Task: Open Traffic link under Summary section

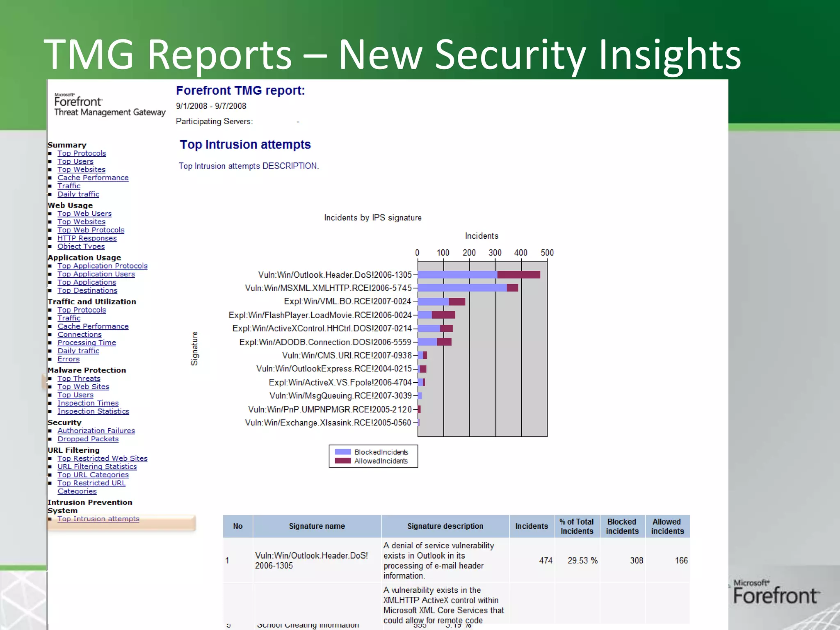Action: coord(69,186)
